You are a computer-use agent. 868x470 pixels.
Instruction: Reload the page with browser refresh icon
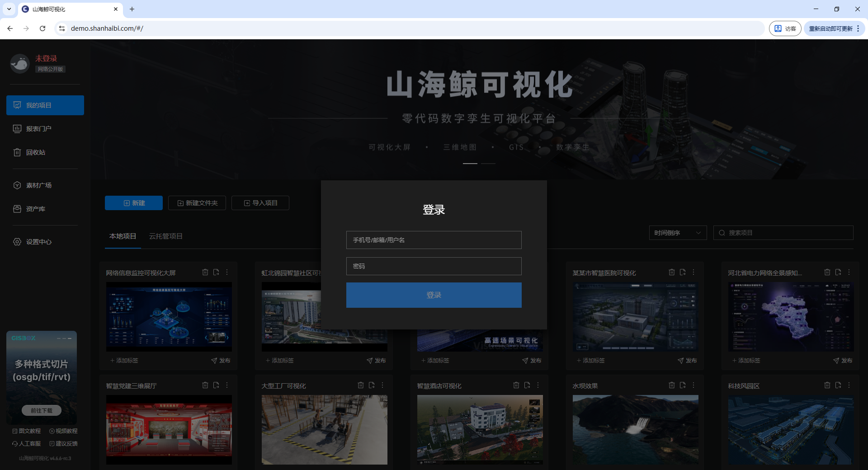click(x=42, y=28)
